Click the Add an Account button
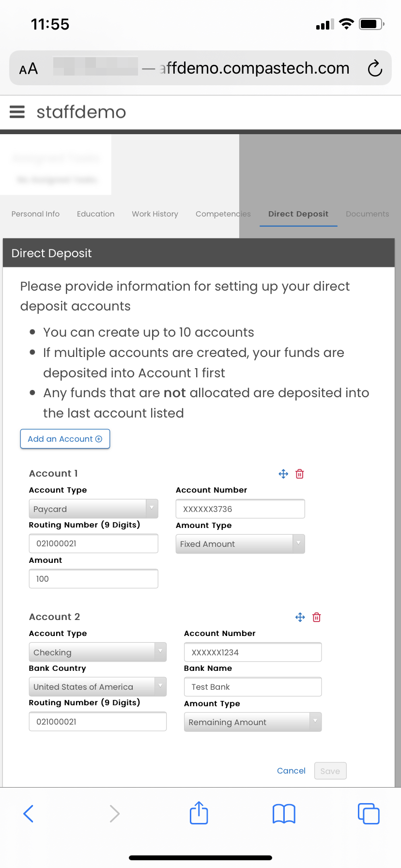This screenshot has width=401, height=868. (65, 439)
